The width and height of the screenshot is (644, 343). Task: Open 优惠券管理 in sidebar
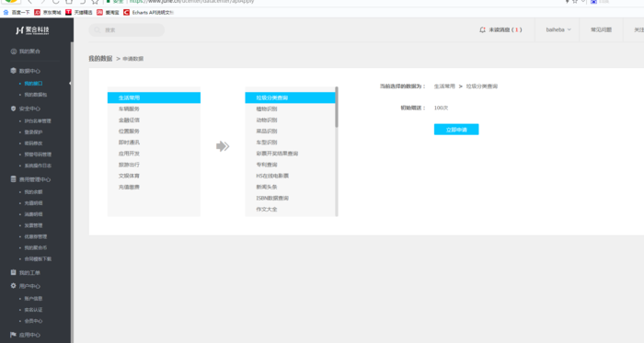click(x=36, y=236)
